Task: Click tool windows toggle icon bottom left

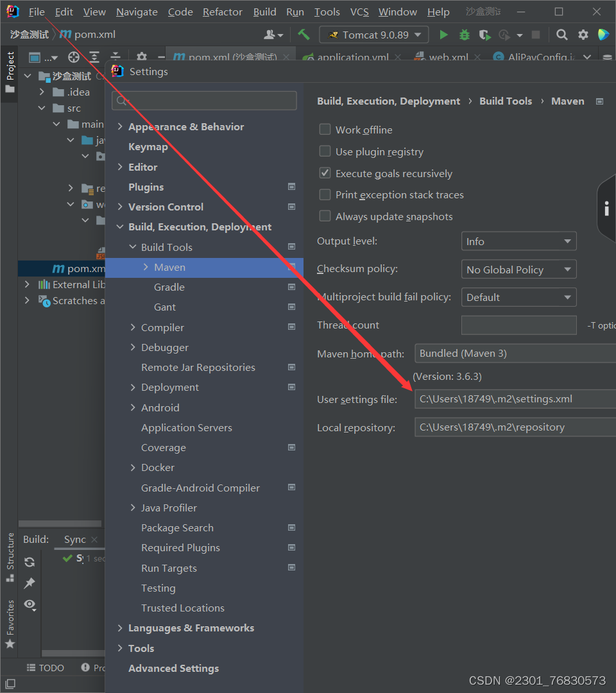Action: point(10,684)
